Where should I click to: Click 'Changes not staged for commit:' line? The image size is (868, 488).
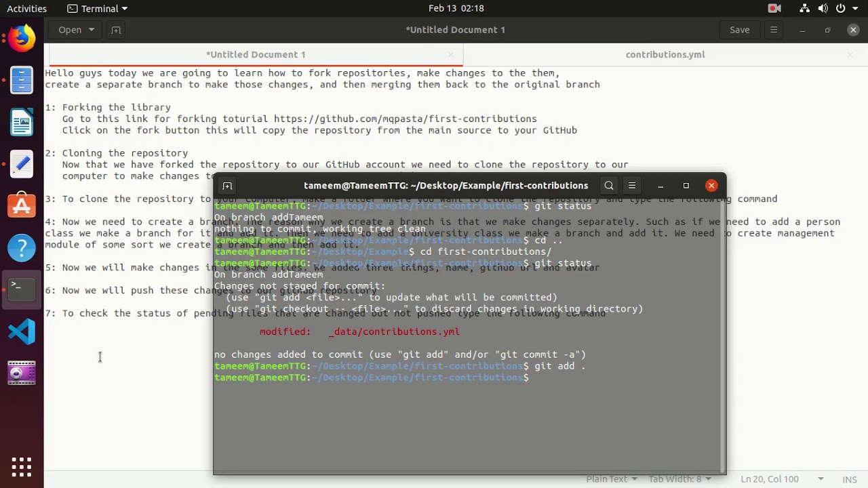pos(300,286)
